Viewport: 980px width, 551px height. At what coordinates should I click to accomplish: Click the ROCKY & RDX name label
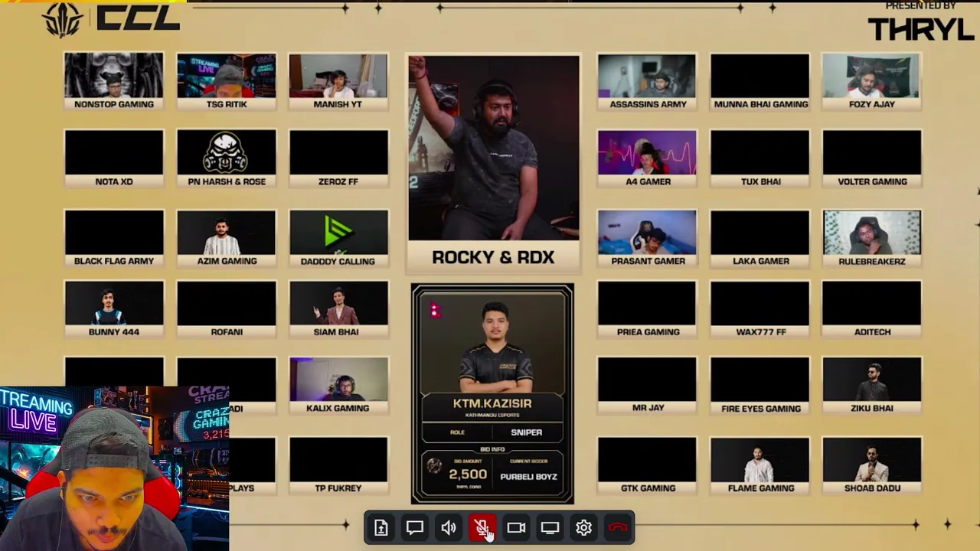pyautogui.click(x=493, y=257)
